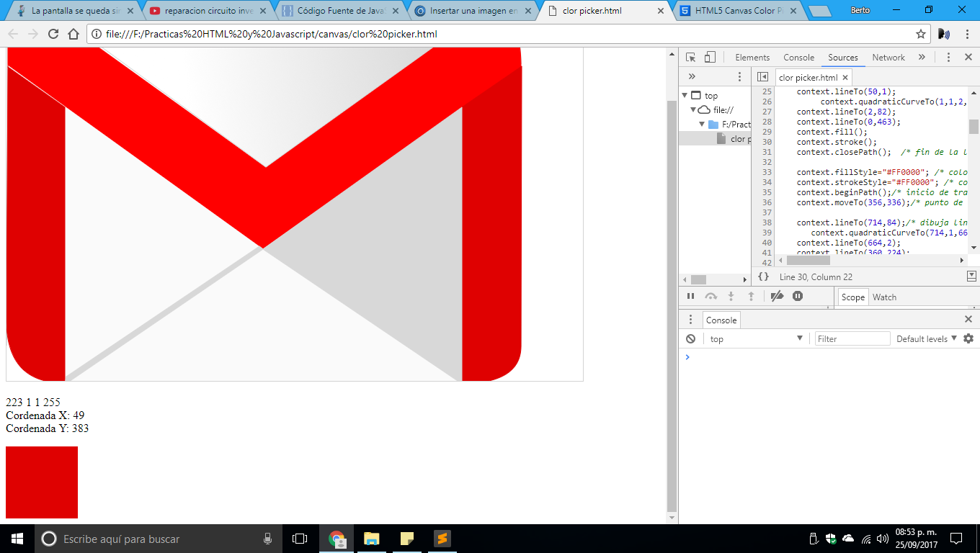Select the Console drawer tab
Screen dimensions: 980x553
click(x=721, y=320)
